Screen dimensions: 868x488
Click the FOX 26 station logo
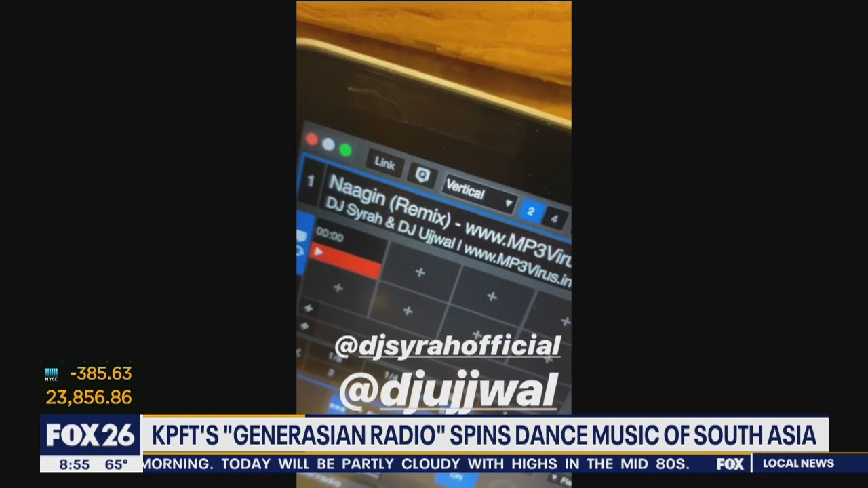pos(90,435)
